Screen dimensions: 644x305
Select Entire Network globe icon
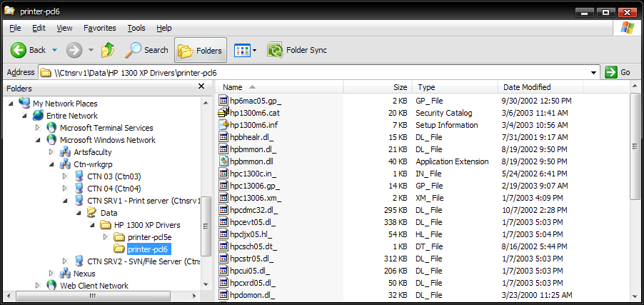[38, 116]
